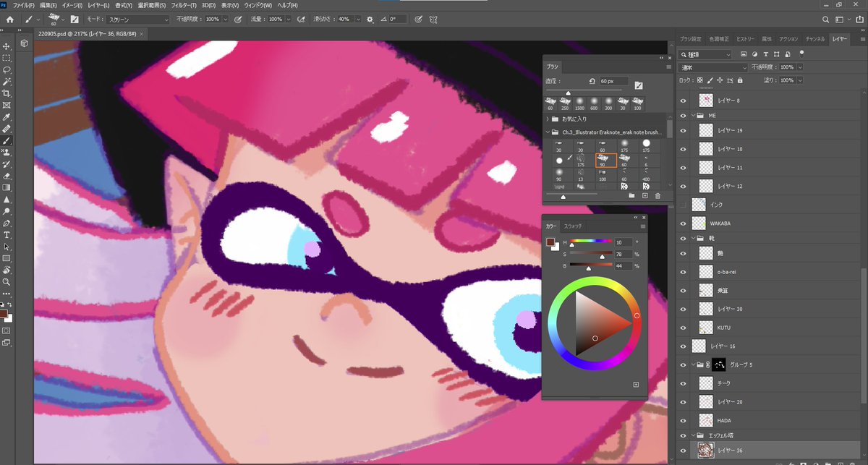This screenshot has width=868, height=465.
Task: Select the Eyedropper tool
Action: (7, 117)
